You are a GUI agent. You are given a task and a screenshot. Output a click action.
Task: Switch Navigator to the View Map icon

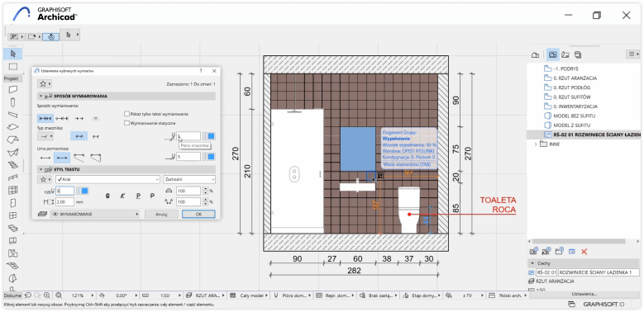tap(553, 54)
